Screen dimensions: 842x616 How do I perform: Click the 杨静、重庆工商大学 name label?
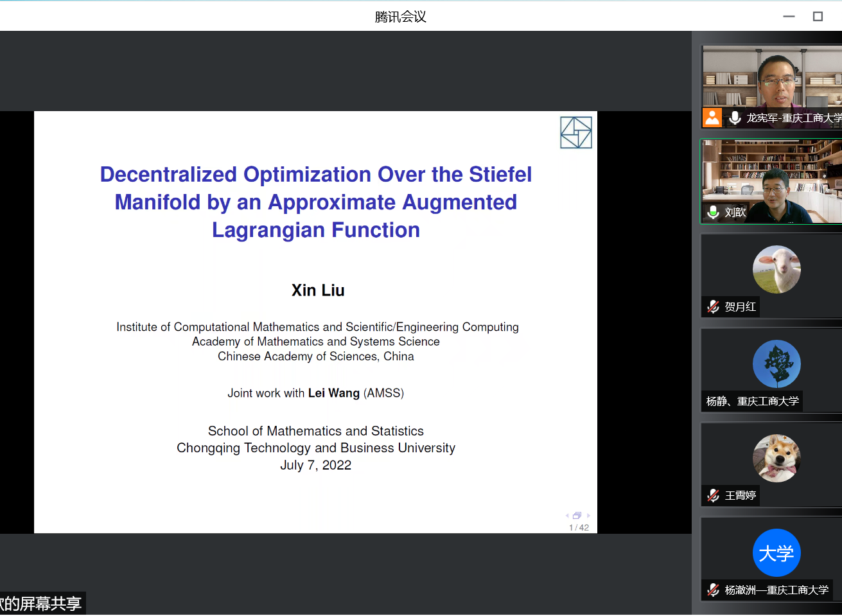(x=752, y=401)
